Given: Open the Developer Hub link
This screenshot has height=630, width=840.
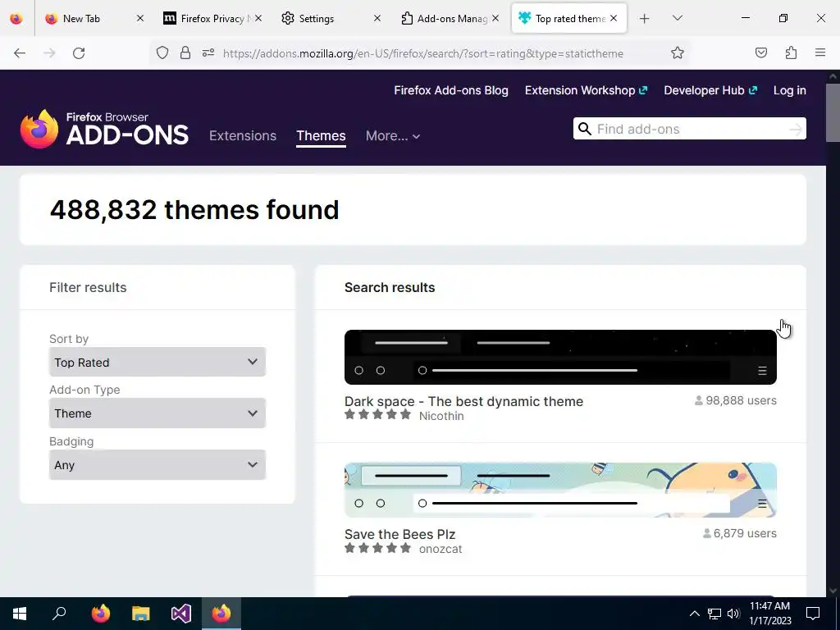Looking at the screenshot, I should pos(710,90).
